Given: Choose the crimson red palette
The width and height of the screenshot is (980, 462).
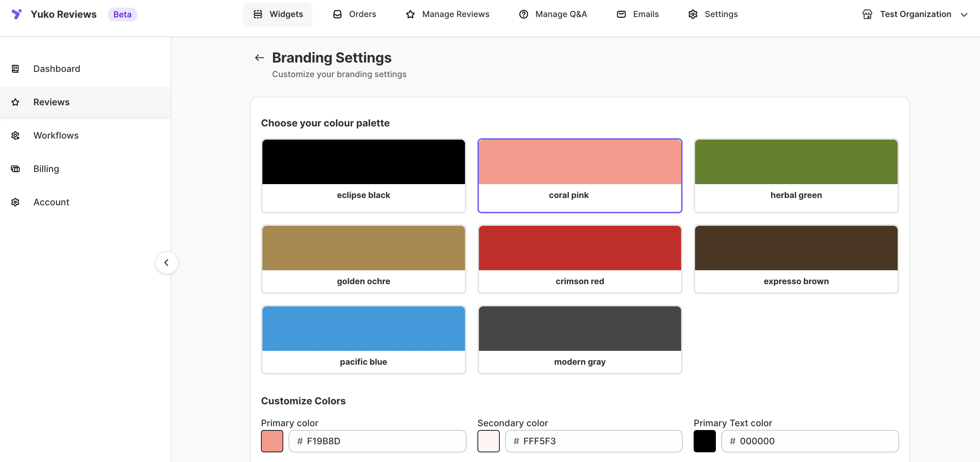Looking at the screenshot, I should (x=580, y=259).
